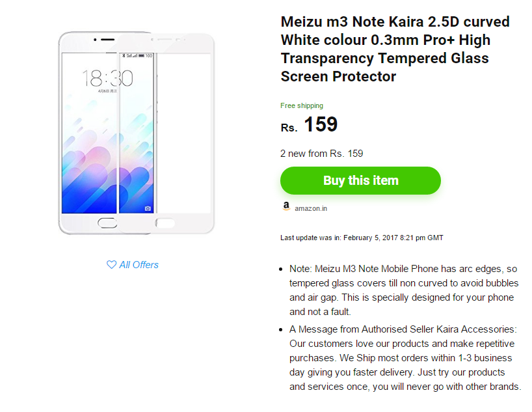Click the large 159 price figure
The width and height of the screenshot is (532, 412).
click(321, 124)
